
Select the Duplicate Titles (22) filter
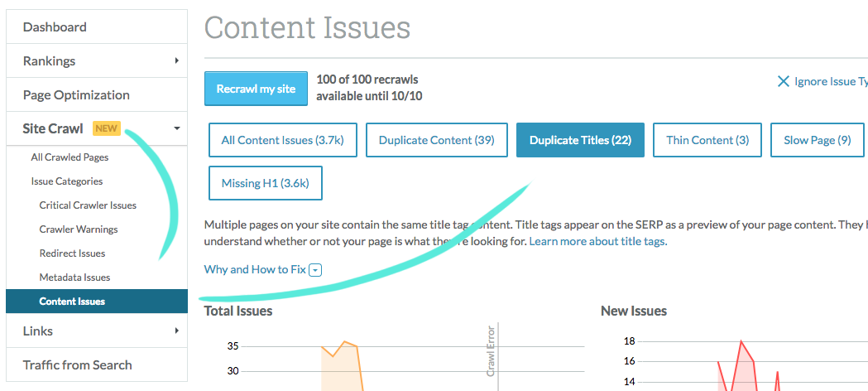pos(580,140)
